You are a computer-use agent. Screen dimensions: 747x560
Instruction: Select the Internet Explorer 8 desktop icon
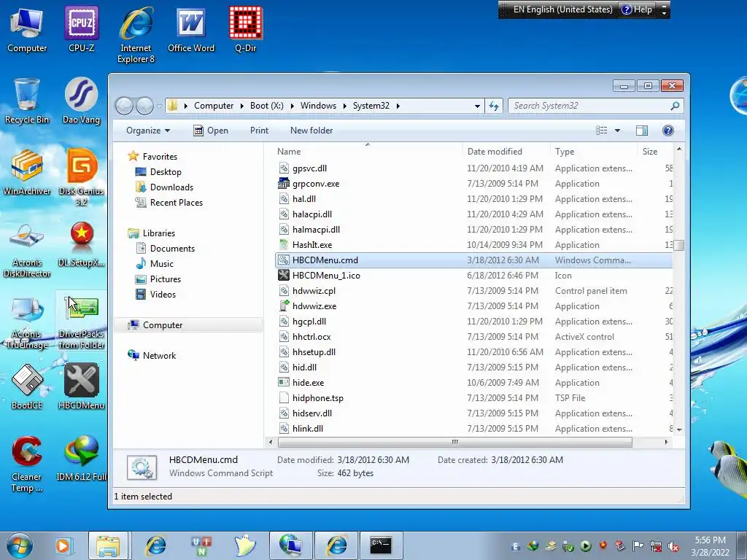[136, 35]
